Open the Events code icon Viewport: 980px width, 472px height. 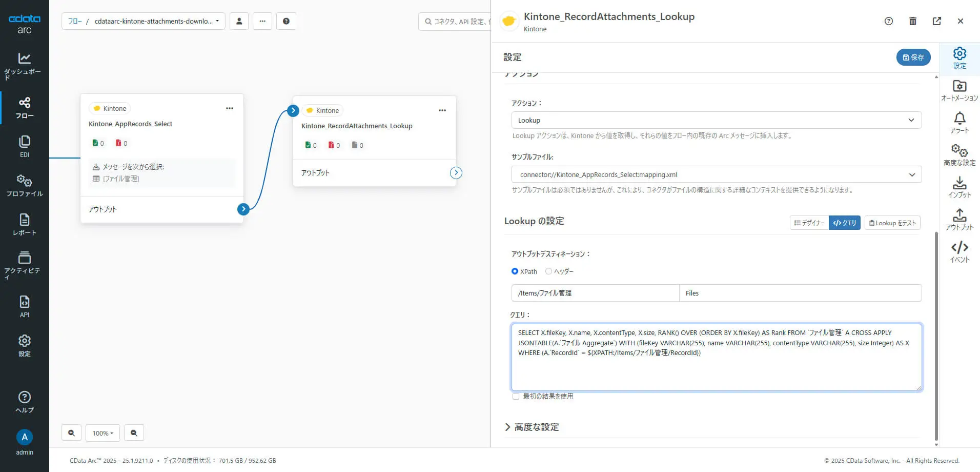click(x=959, y=248)
